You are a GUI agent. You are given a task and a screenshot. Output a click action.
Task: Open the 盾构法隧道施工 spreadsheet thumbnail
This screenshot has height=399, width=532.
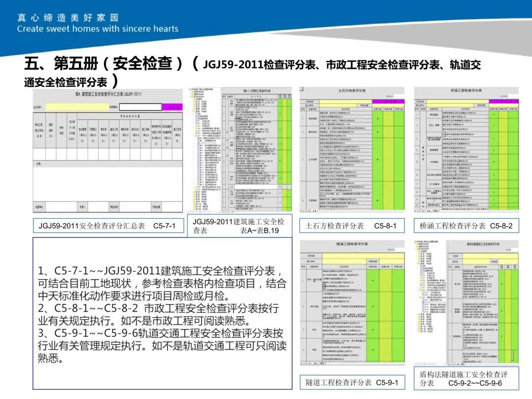466,303
